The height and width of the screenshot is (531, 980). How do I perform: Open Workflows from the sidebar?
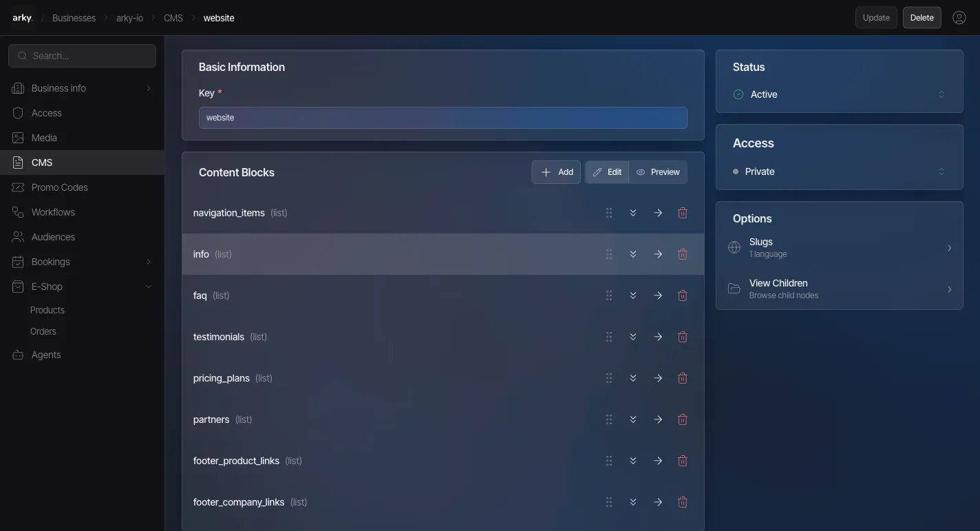53,211
